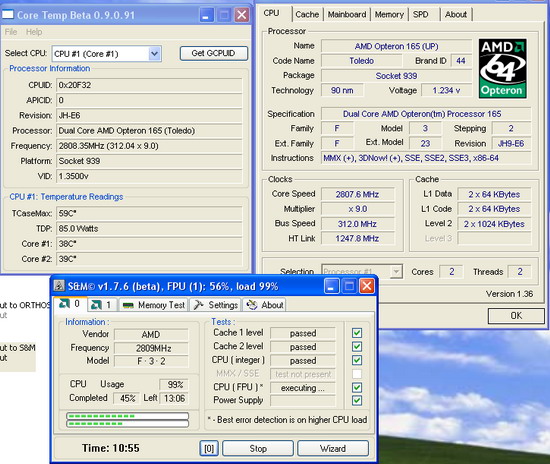The width and height of the screenshot is (550, 464).
Task: Click the Core Speed 2807.6 MHz value
Action: tap(357, 194)
